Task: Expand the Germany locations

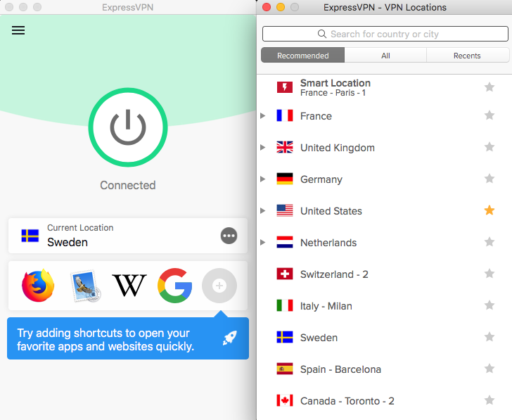Action: (x=263, y=179)
